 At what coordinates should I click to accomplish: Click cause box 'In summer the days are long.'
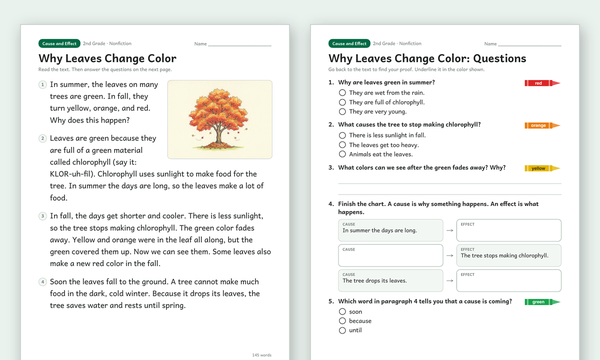click(391, 230)
